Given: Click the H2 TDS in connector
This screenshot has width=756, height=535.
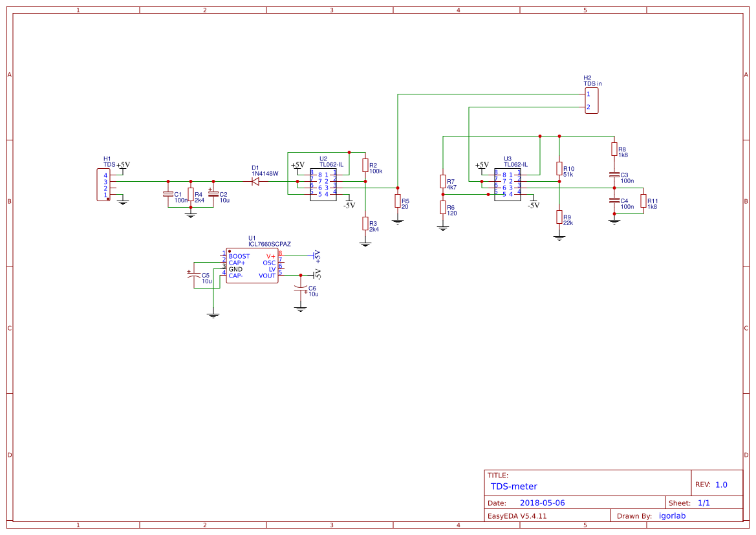Looking at the screenshot, I should click(x=590, y=100).
